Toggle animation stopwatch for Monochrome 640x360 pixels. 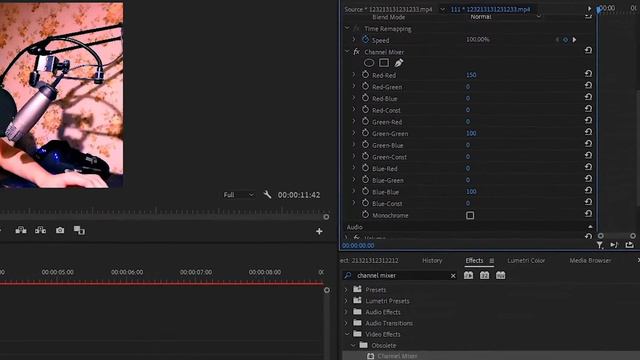(365, 215)
